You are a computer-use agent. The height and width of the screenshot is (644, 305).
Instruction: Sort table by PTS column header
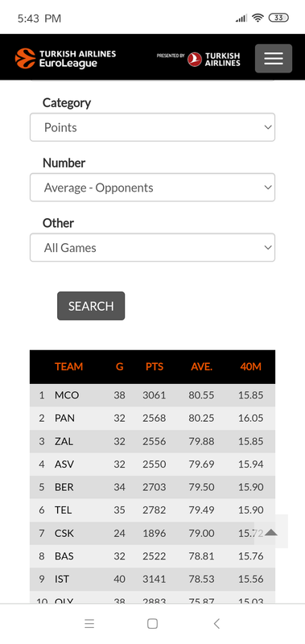tap(155, 367)
